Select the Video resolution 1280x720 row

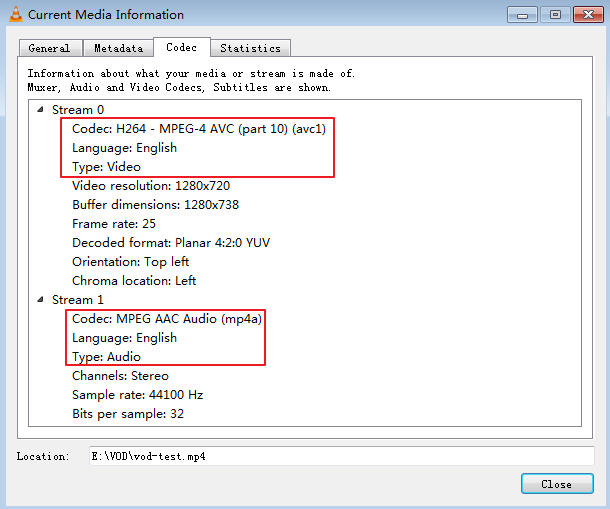tap(151, 186)
